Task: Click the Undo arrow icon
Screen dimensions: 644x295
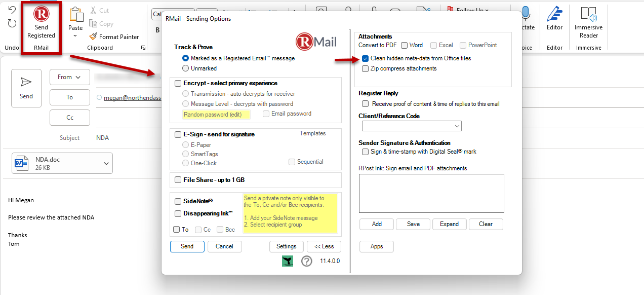Action: 12,11
